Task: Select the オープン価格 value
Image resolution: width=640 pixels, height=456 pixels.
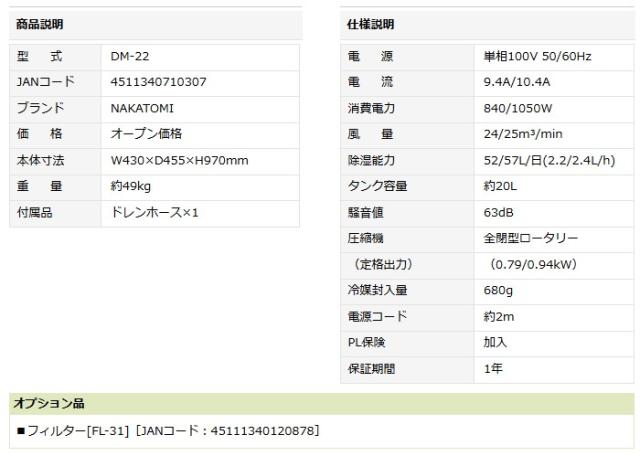Action: [x=146, y=134]
